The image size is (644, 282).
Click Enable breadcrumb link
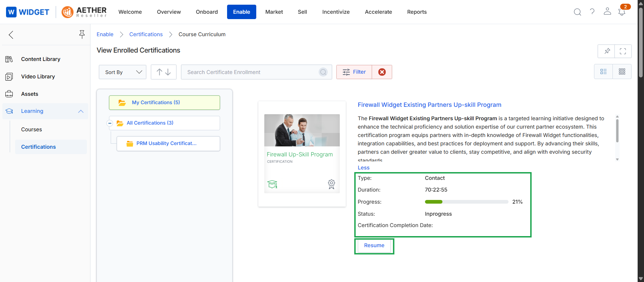click(105, 34)
